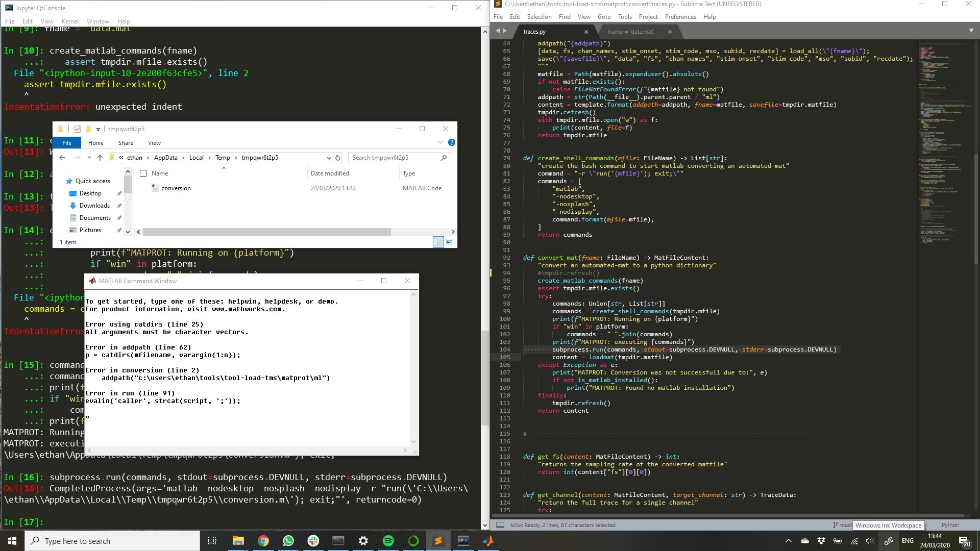This screenshot has width=980, height=551.
Task: Launch MATLAB from the taskbar
Action: point(488,541)
